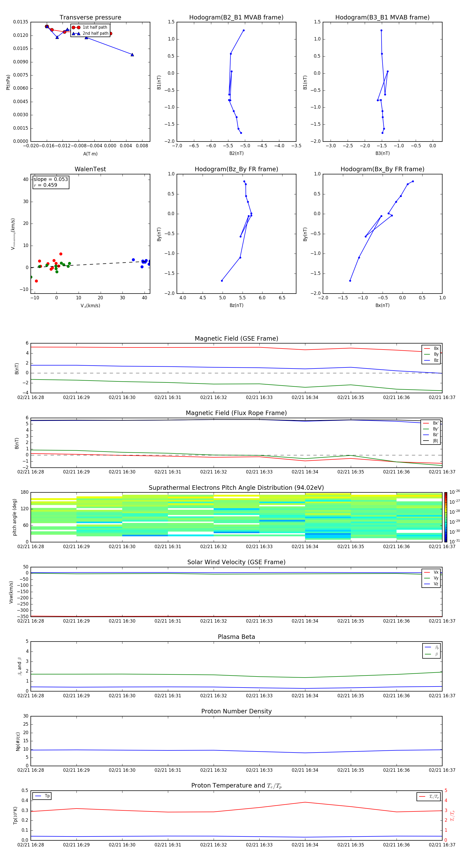The image size is (473, 868).
Task: Click the 'Np(#/cc)' axis label
Action: click(18, 741)
